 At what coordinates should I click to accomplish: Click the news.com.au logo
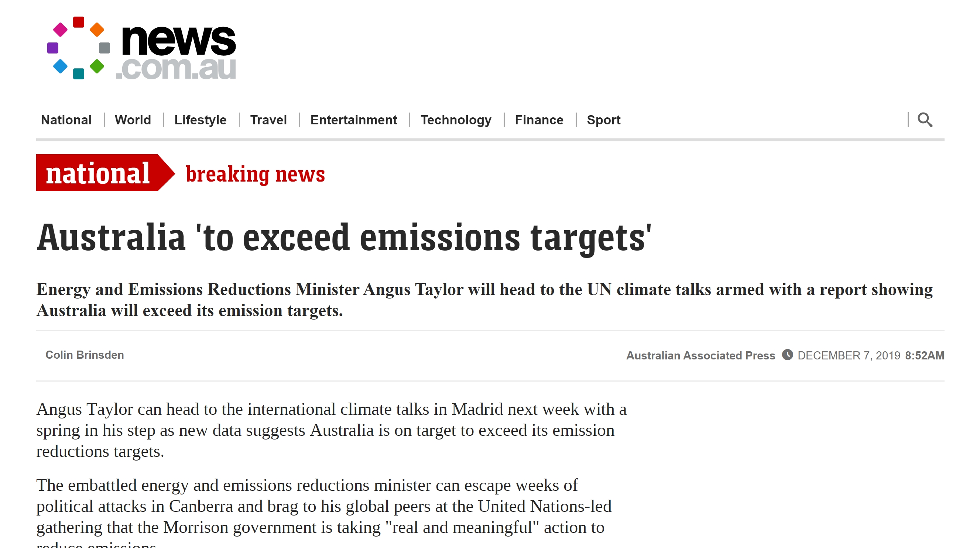[x=141, y=48]
